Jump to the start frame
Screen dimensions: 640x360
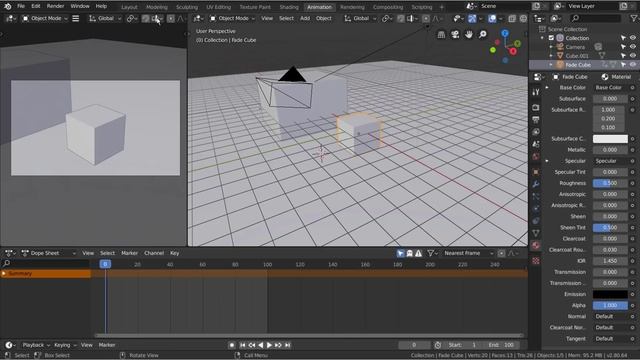242,345
